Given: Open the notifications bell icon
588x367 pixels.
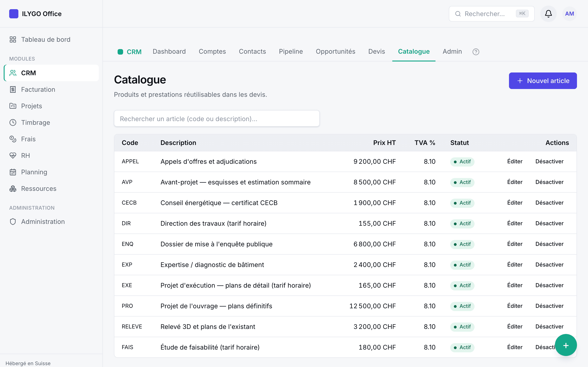Looking at the screenshot, I should (548, 14).
